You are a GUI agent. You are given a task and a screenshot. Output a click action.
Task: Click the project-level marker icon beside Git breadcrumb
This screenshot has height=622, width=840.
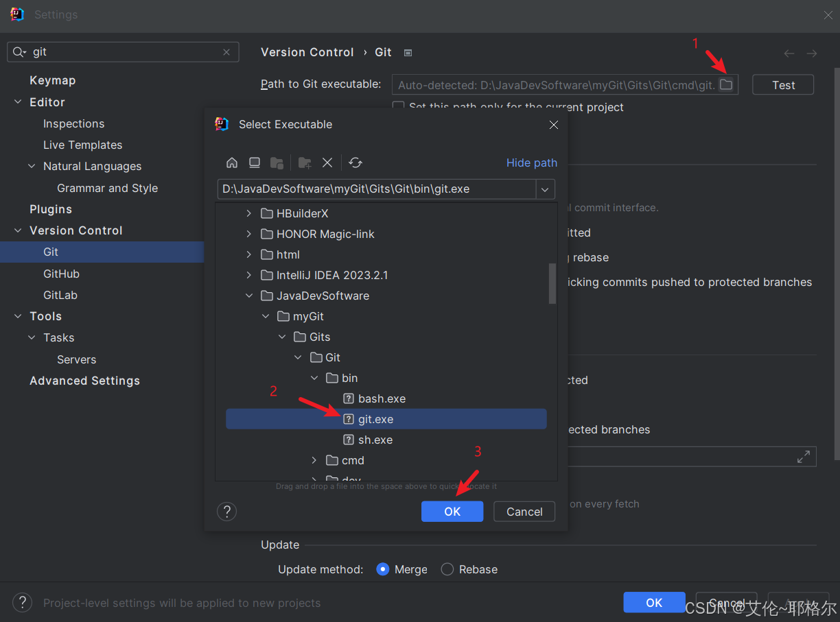coord(408,53)
